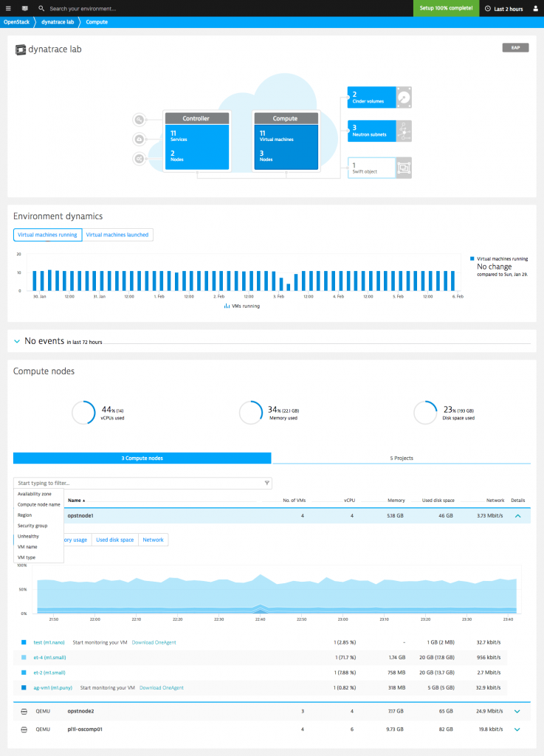Click the Cinder volumes disk icon
The width and height of the screenshot is (544, 756).
point(404,97)
